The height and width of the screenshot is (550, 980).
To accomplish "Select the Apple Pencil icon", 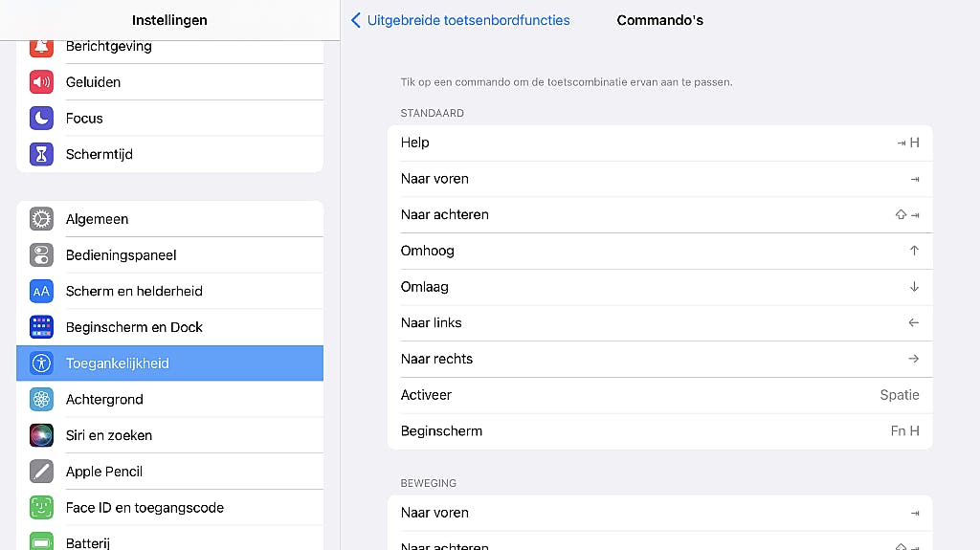I will click(x=41, y=472).
